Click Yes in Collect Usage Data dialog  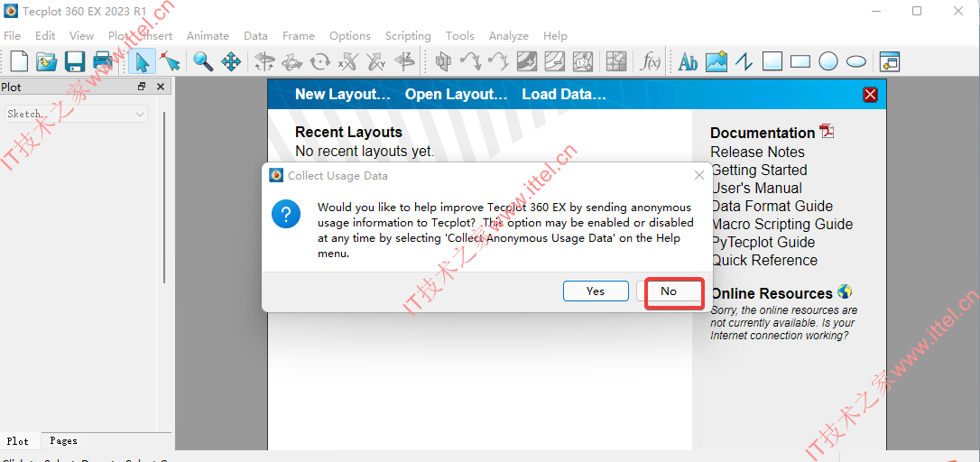[x=596, y=291]
